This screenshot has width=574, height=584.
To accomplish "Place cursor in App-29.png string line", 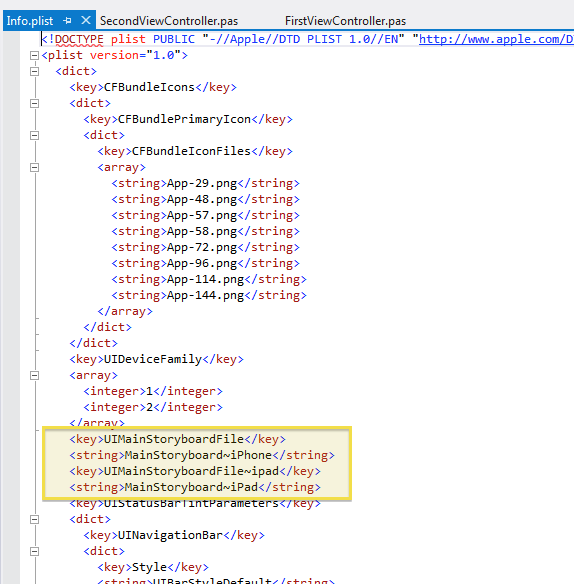I will tap(205, 183).
